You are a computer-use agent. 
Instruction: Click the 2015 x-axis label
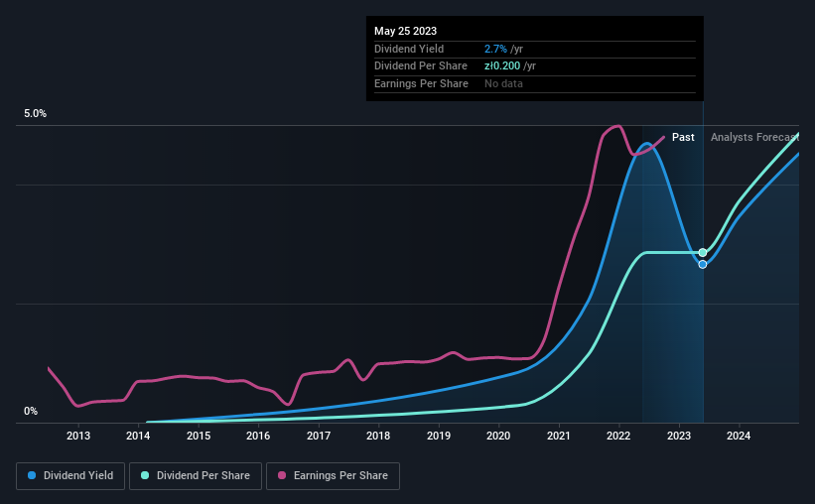tap(199, 436)
